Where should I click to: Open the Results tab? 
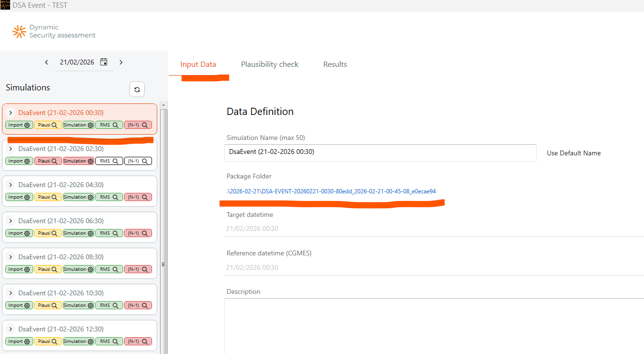point(335,64)
